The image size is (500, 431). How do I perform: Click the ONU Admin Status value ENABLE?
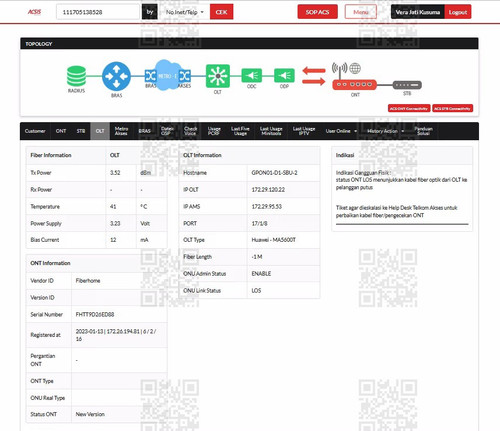261,273
